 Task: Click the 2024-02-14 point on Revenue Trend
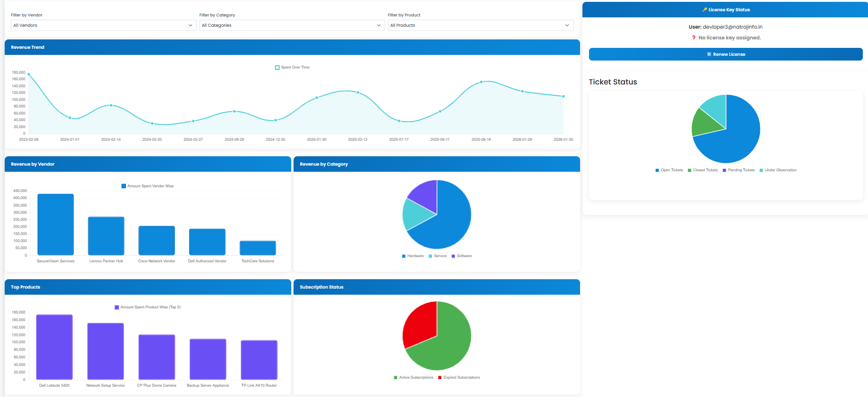click(111, 105)
